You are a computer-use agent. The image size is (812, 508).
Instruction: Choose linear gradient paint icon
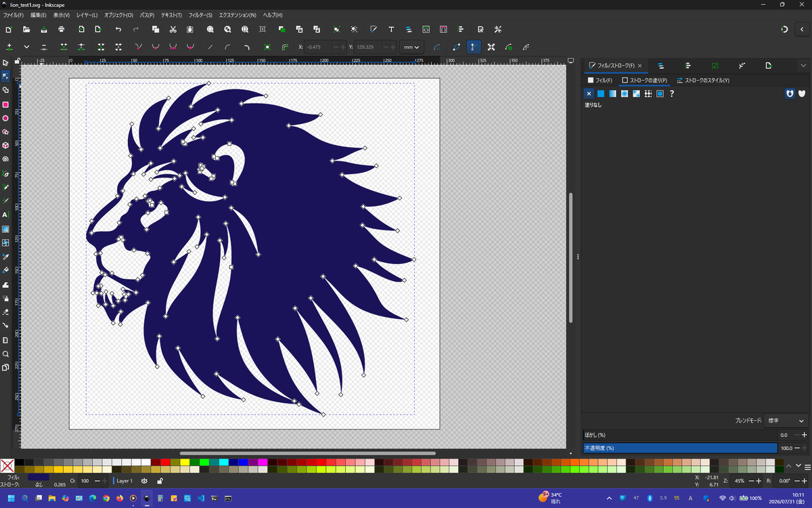click(612, 93)
